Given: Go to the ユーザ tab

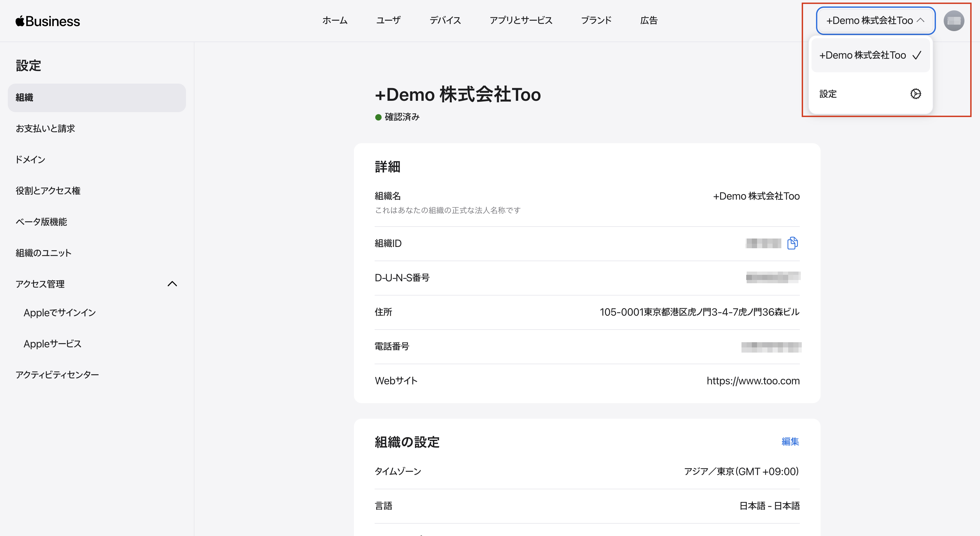Looking at the screenshot, I should click(x=389, y=20).
